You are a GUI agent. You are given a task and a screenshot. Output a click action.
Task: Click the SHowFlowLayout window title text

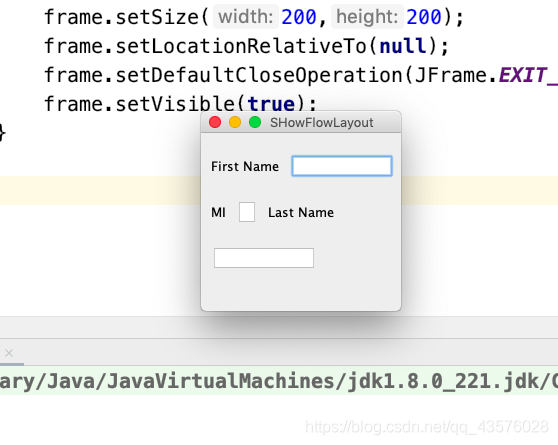coord(322,122)
